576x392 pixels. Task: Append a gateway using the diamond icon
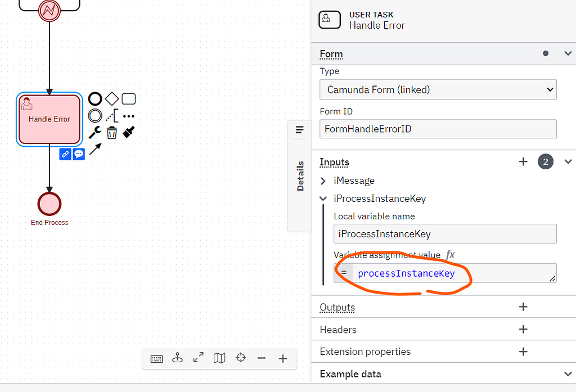(x=111, y=98)
